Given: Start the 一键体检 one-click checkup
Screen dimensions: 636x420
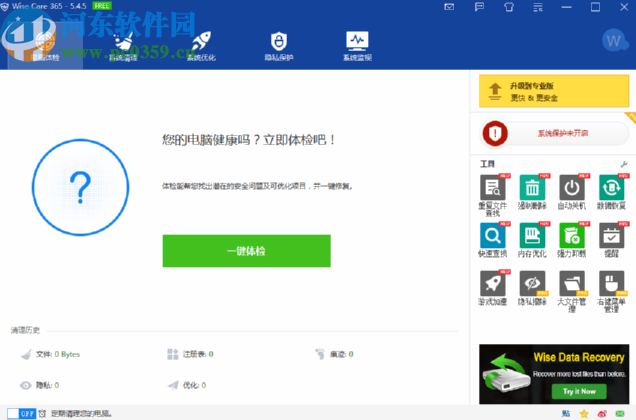Looking at the screenshot, I should click(x=247, y=251).
